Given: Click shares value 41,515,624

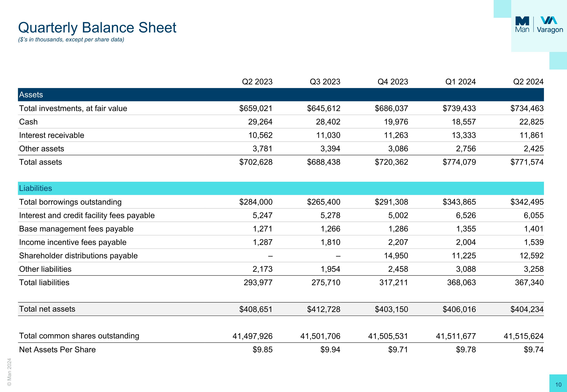Looking at the screenshot, I should coord(524,336).
